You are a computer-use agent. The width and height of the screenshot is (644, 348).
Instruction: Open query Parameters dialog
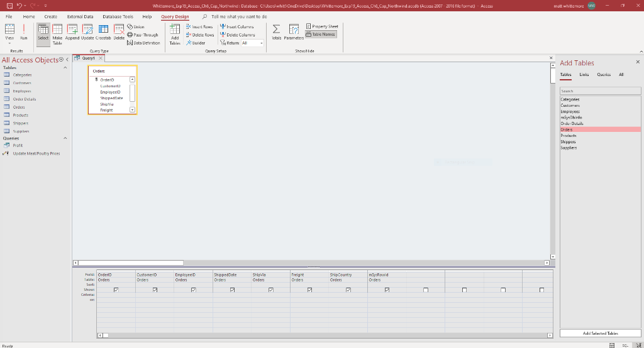294,33
